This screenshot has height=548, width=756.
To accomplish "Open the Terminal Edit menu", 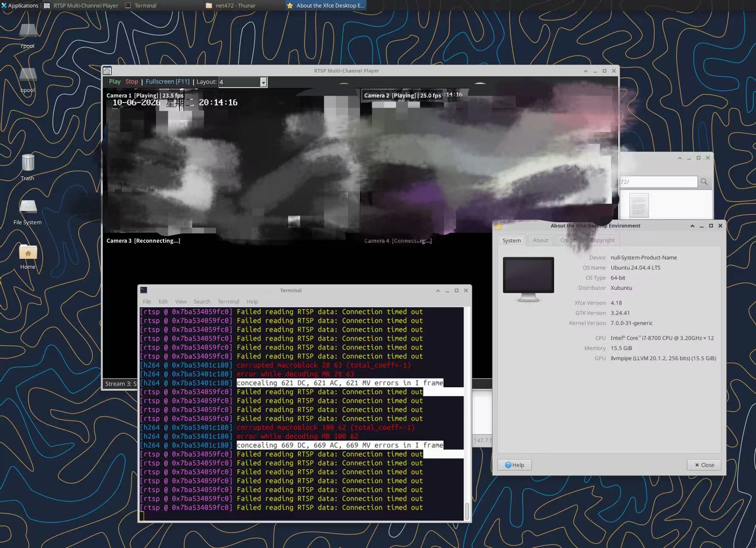I will (163, 302).
